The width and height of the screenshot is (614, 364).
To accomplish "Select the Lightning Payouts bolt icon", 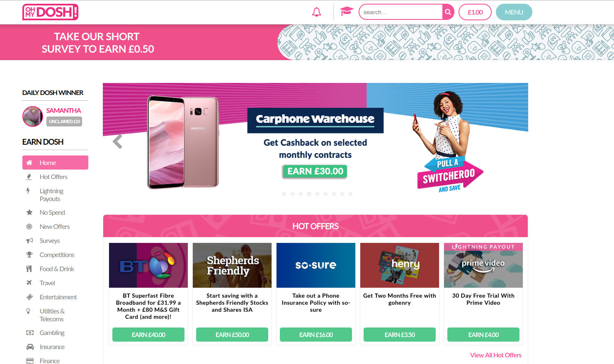I will tap(28, 191).
